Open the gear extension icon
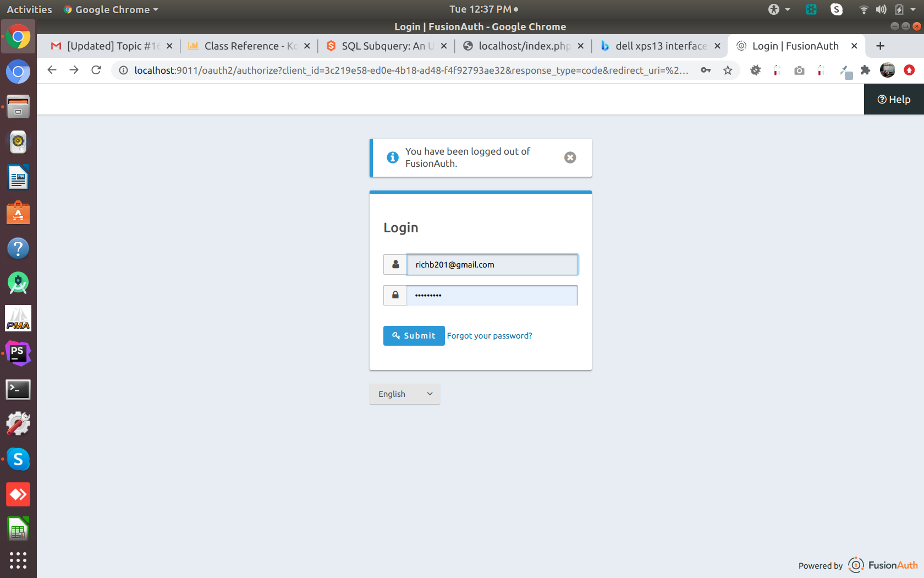 [x=756, y=70]
